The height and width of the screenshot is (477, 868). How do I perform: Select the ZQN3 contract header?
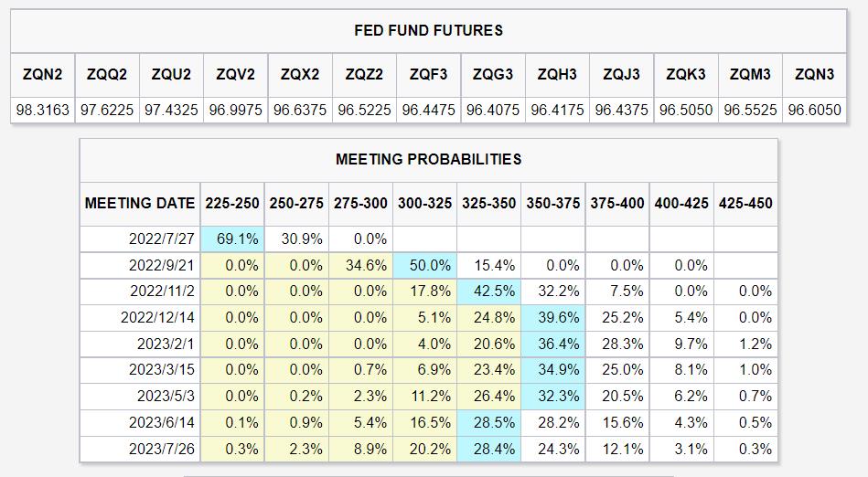click(814, 74)
